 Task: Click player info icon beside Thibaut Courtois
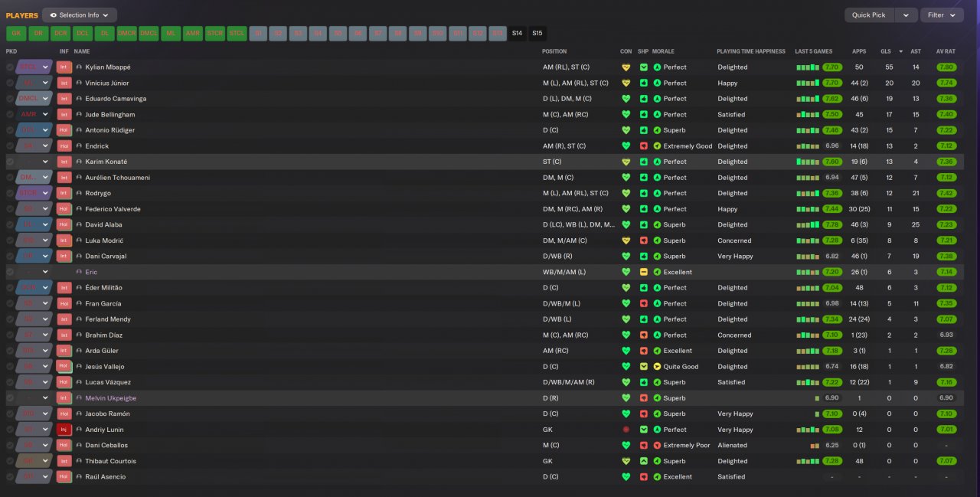coord(79,461)
